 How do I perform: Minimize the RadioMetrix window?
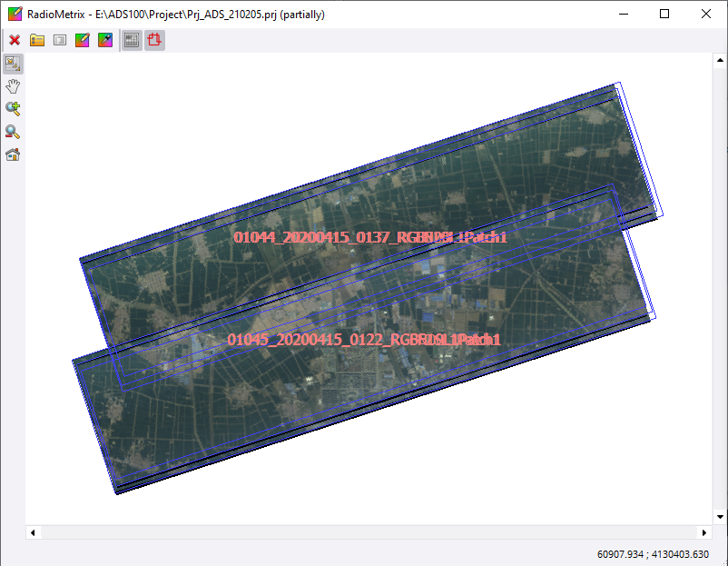coord(623,15)
